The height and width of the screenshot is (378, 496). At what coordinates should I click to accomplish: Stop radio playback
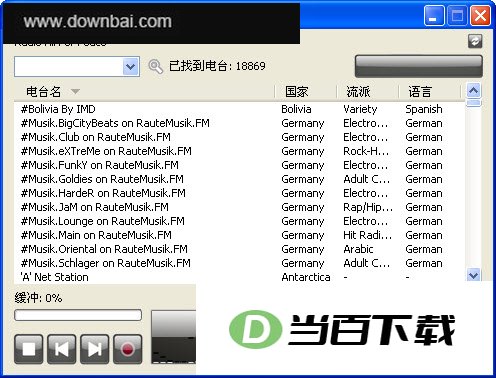(x=29, y=349)
